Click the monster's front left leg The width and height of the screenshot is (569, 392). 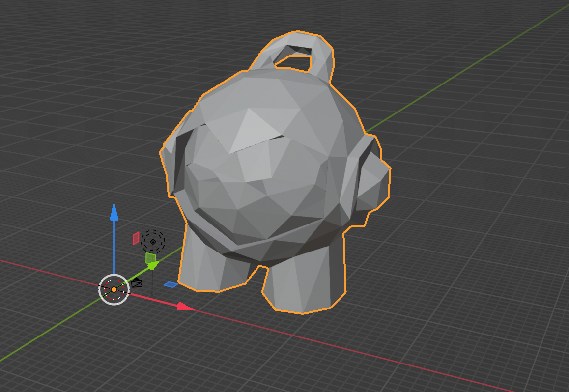206,275
